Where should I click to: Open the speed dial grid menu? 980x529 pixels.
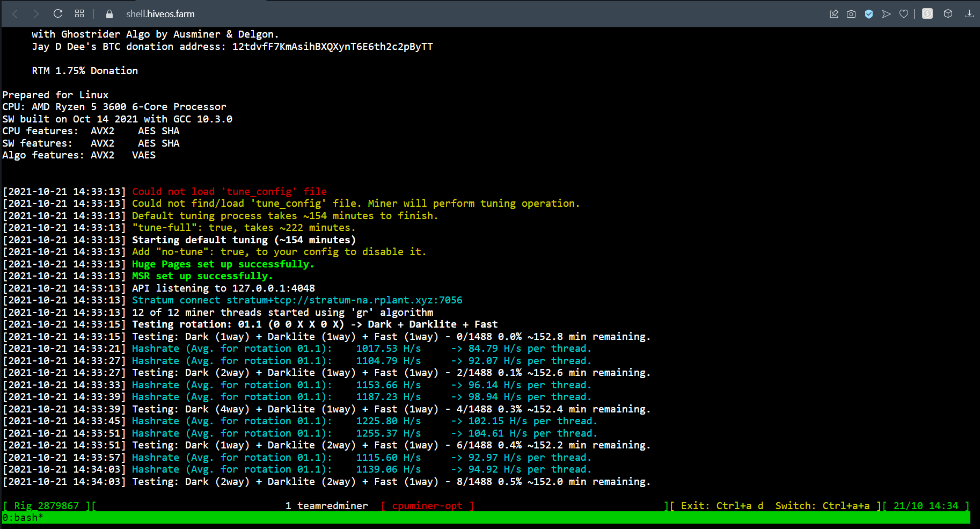point(79,13)
